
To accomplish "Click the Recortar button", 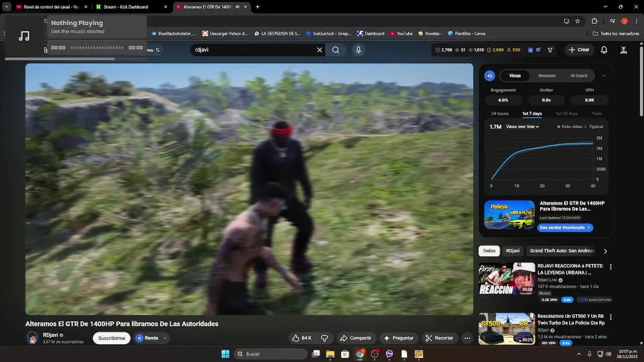I will pos(439,338).
